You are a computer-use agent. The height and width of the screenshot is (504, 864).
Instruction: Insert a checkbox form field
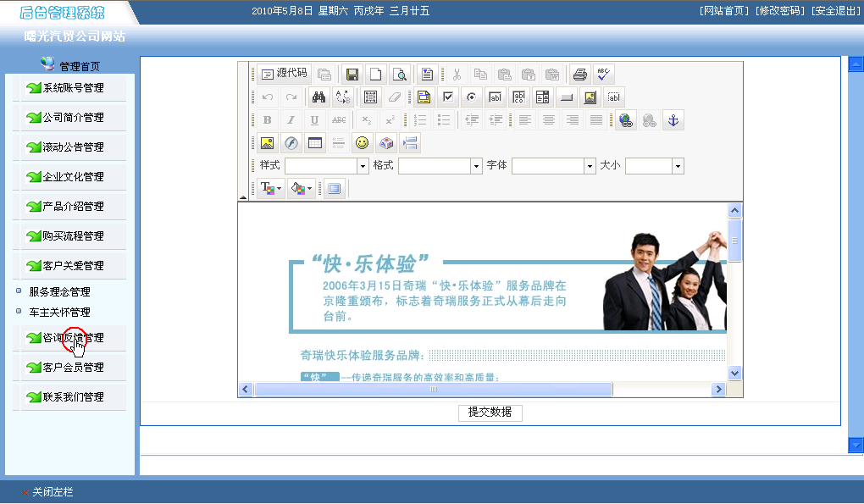pyautogui.click(x=447, y=97)
